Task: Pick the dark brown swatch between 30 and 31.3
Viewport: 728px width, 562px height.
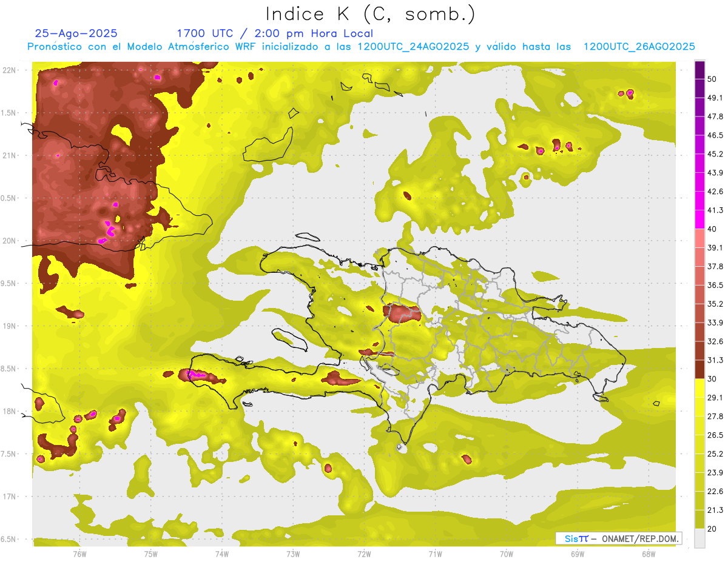Action: [x=699, y=369]
